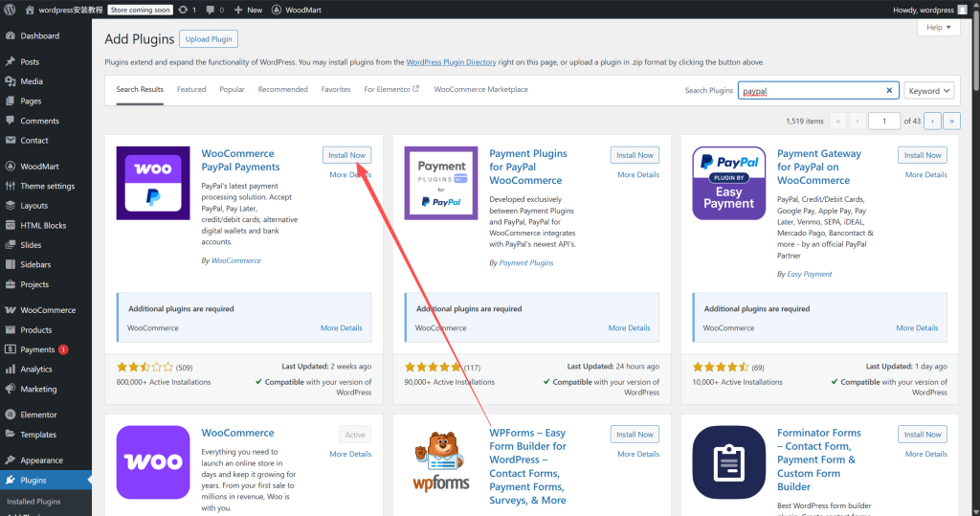Click the current page number field
The width and height of the screenshot is (980, 516).
pyautogui.click(x=884, y=121)
